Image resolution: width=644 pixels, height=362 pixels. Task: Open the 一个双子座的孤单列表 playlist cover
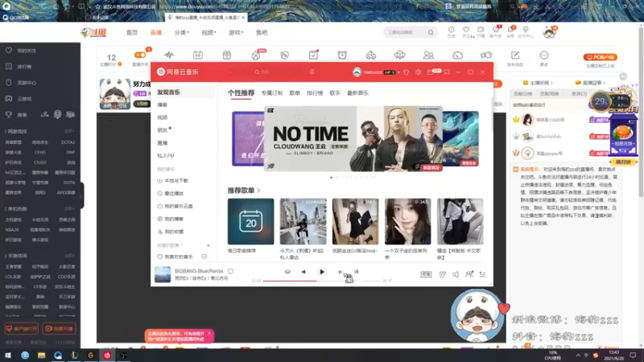408,222
